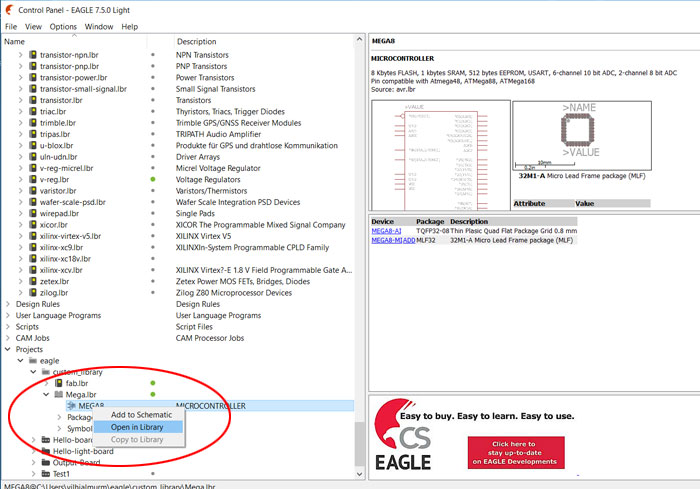700x489 pixels.
Task: Click the MEGA8 package footprint preview
Action: (582, 135)
